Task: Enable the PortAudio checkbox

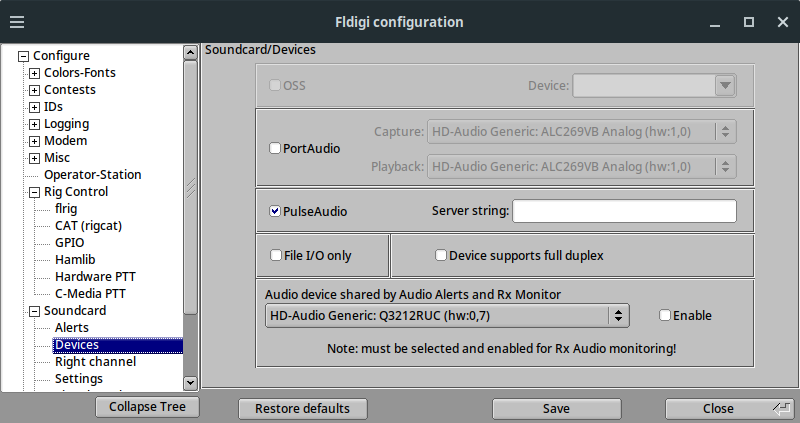Action: (275, 149)
